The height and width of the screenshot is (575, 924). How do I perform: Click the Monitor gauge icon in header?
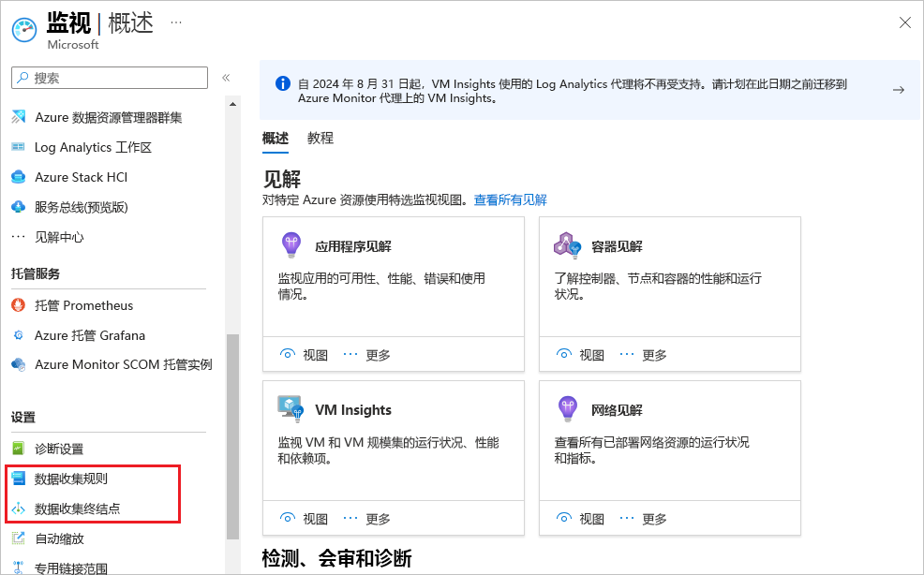(24, 30)
